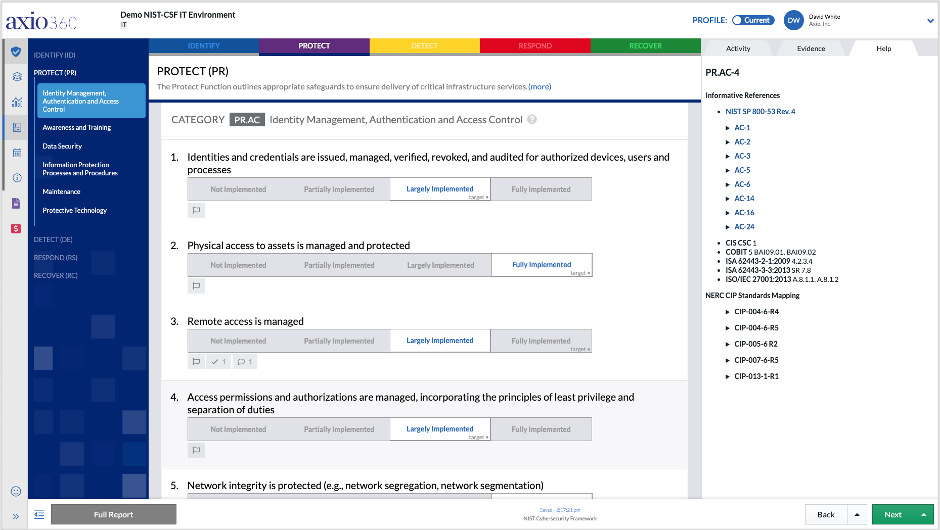Open the Activity tab
Screen dimensions: 940x530
(x=738, y=49)
